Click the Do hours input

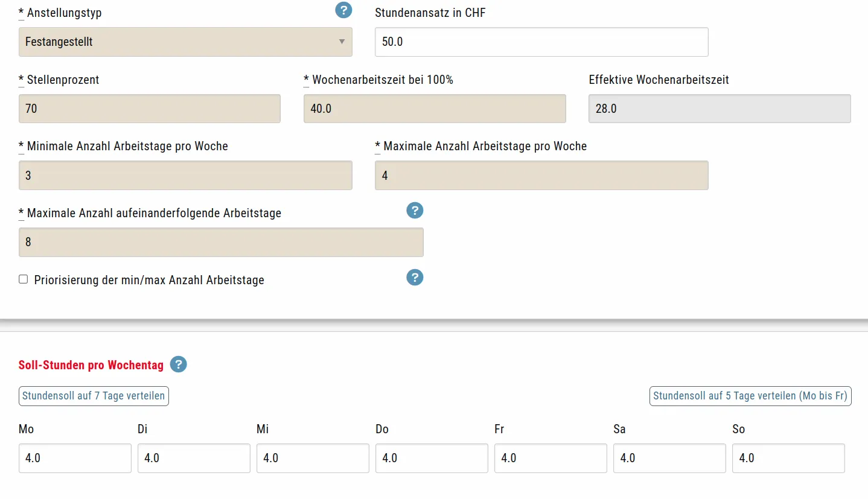pyautogui.click(x=432, y=458)
